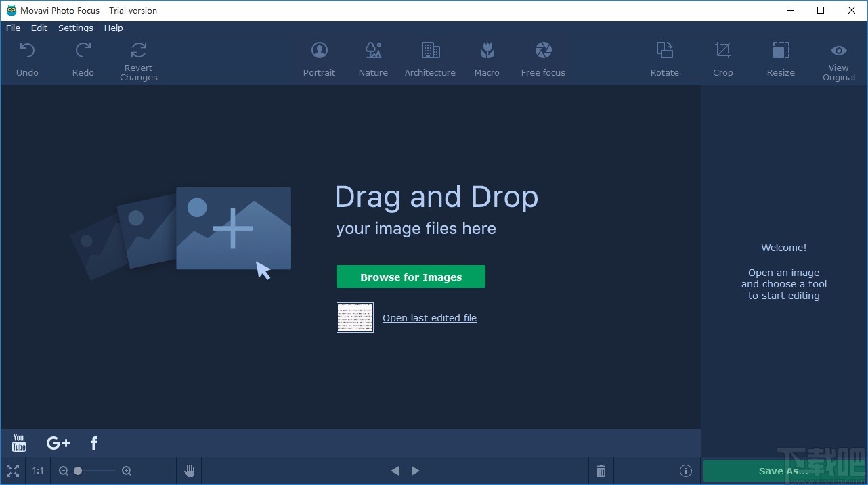Open the Help menu

114,28
